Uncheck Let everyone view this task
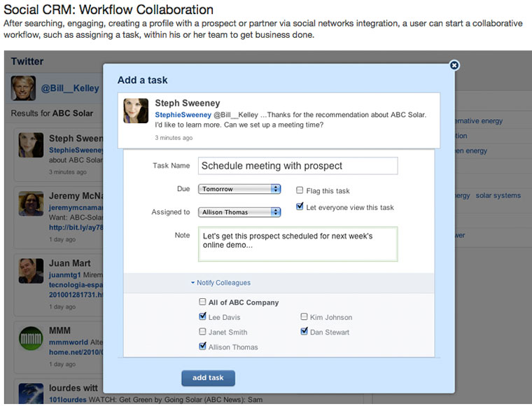Viewport: 532px width, 406px height. pyautogui.click(x=300, y=206)
